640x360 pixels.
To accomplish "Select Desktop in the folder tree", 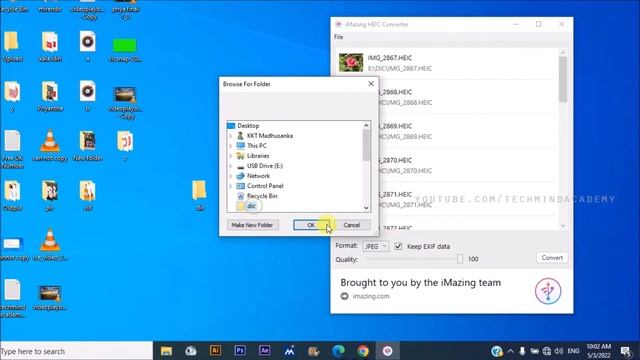I will pyautogui.click(x=248, y=126).
